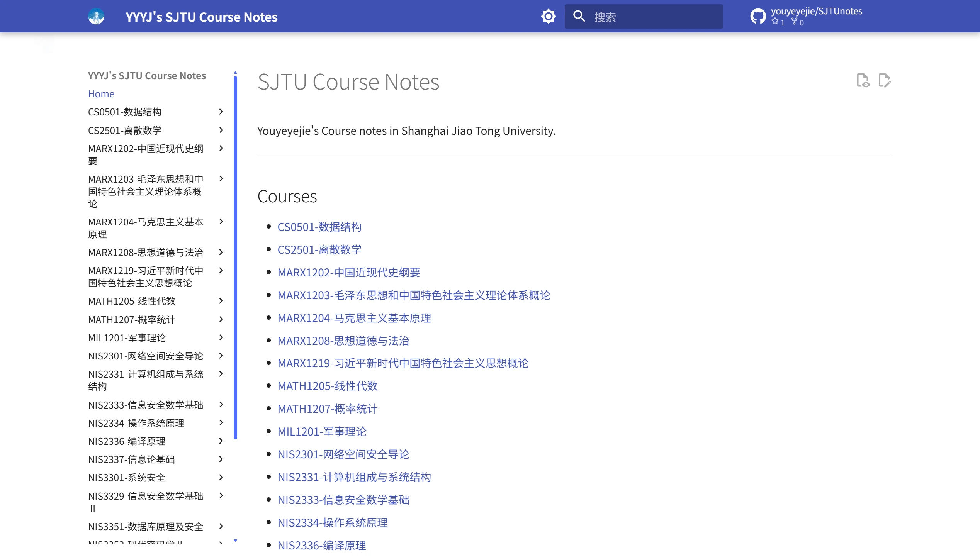The height and width of the screenshot is (556, 980).
Task: Expand NIS3301-系统安全 sidebar chevron
Action: (221, 477)
